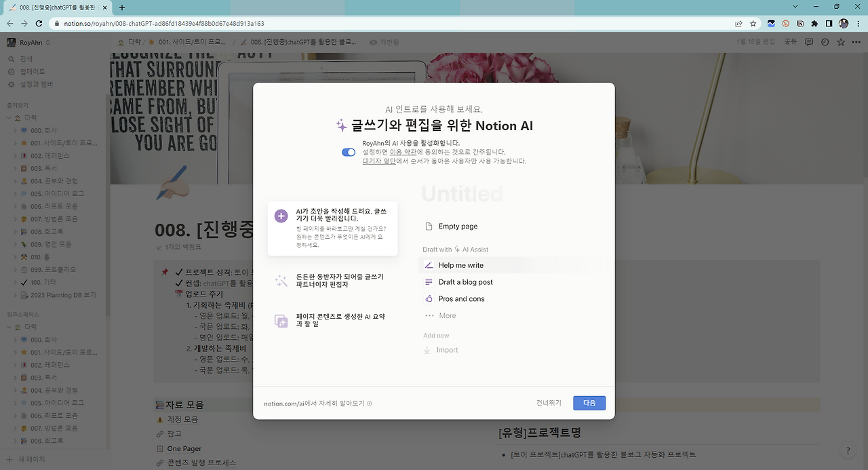Open the Chrome extensions puzzle icon
The image size is (868, 470).
[814, 23]
